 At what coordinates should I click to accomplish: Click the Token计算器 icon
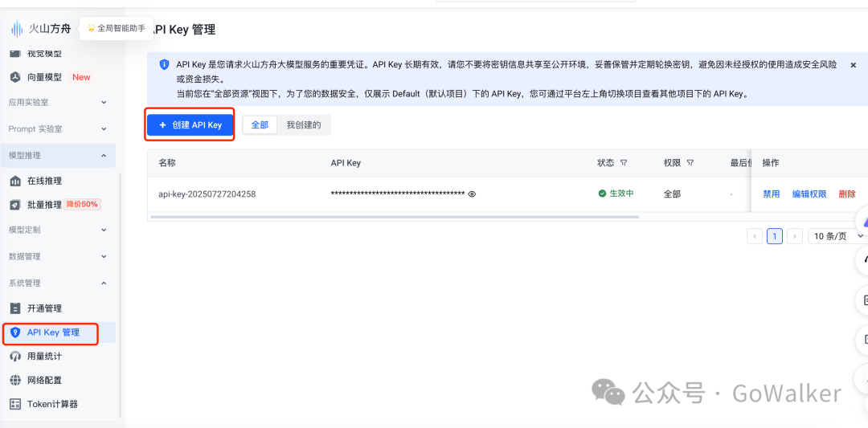pos(15,404)
